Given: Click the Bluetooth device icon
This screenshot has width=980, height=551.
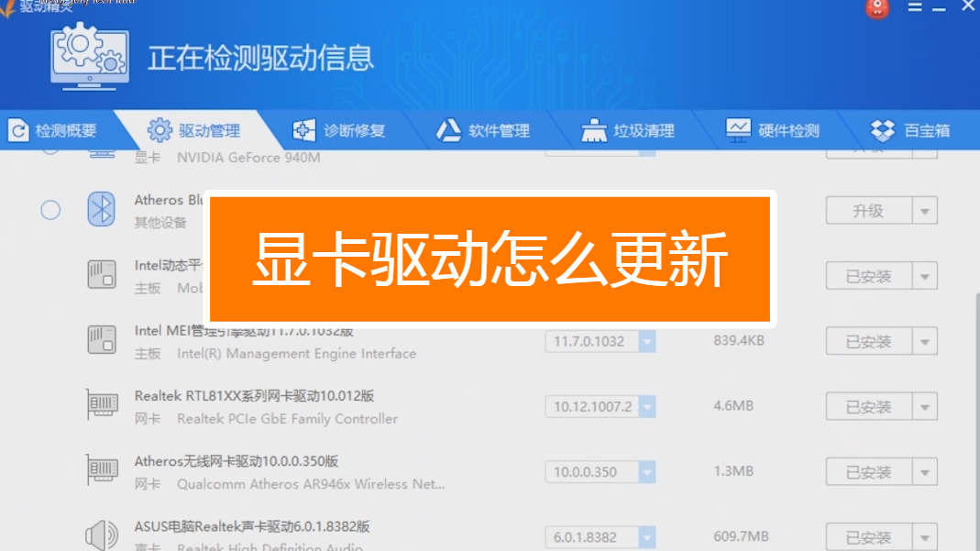Looking at the screenshot, I should [101, 209].
